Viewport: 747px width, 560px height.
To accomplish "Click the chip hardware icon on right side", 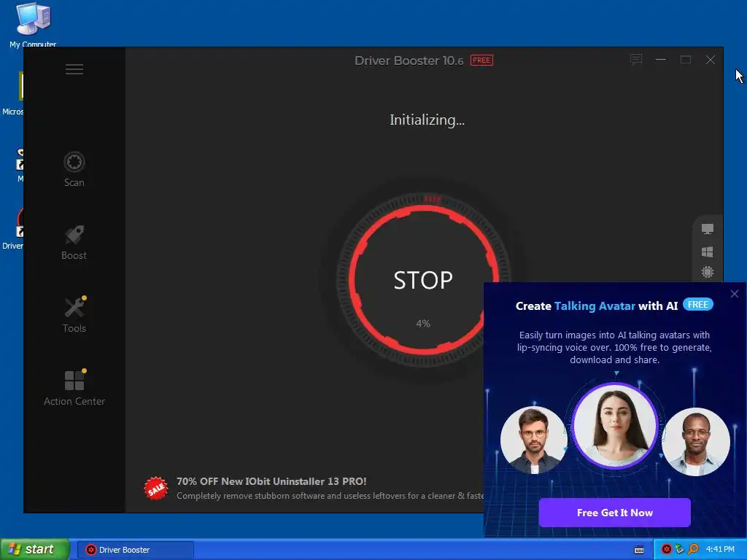I will point(708,273).
